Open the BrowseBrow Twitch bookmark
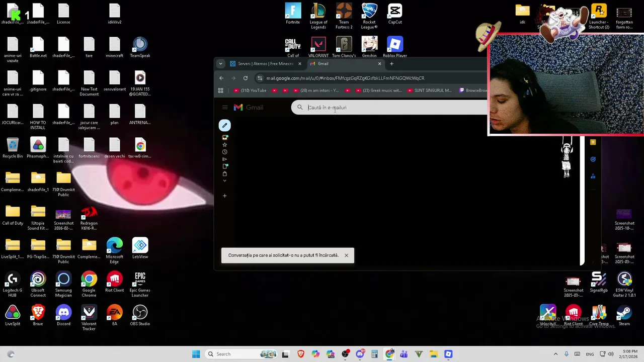 473,90
